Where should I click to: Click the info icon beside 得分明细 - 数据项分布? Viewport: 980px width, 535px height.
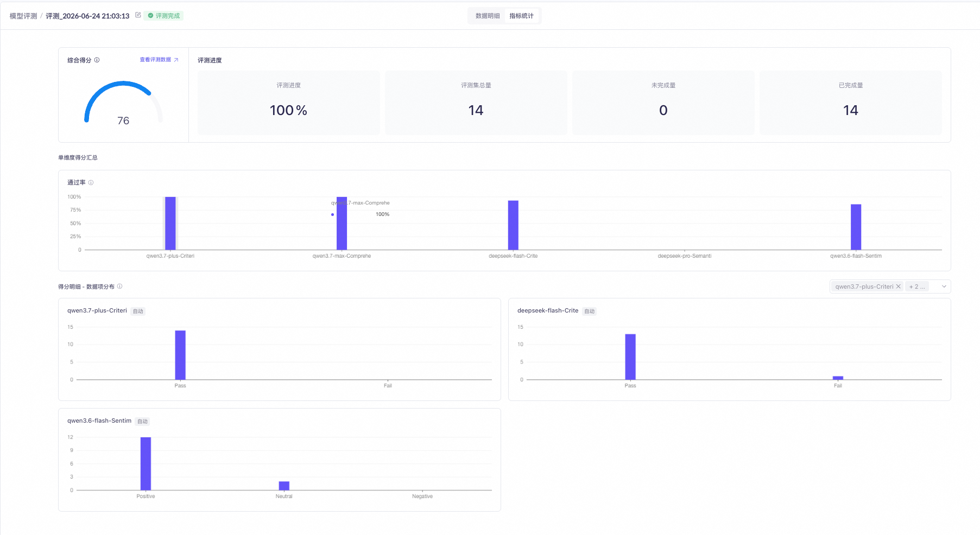(119, 286)
